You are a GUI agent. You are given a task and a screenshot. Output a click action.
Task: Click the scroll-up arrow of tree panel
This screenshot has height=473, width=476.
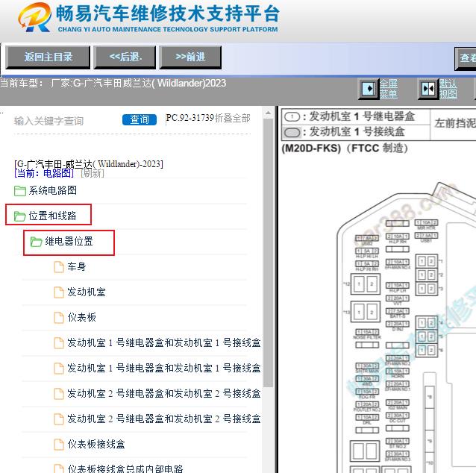[269, 113]
